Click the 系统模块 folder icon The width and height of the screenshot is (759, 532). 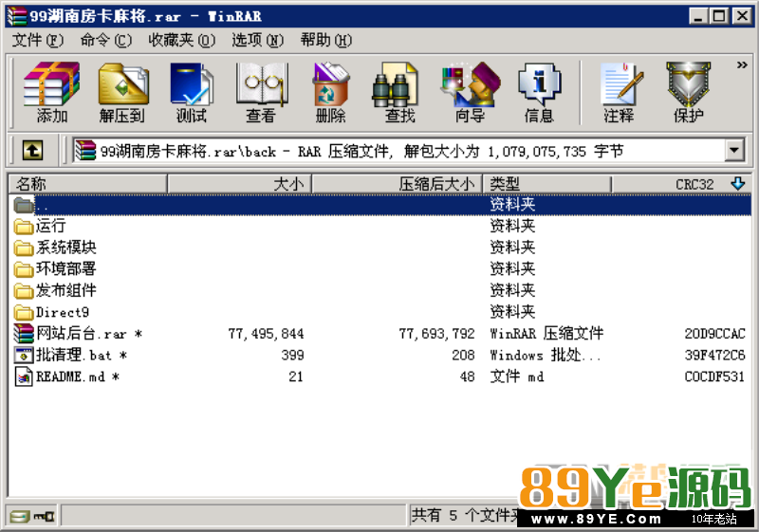click(x=24, y=248)
